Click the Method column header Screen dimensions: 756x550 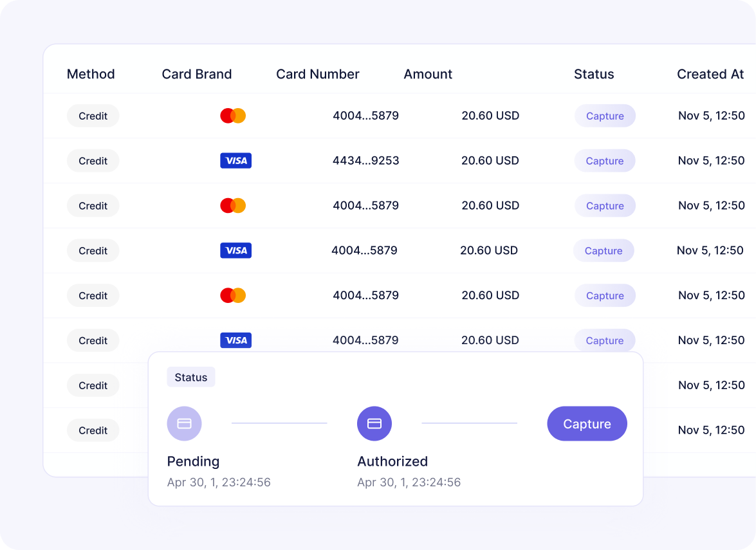pos(90,74)
